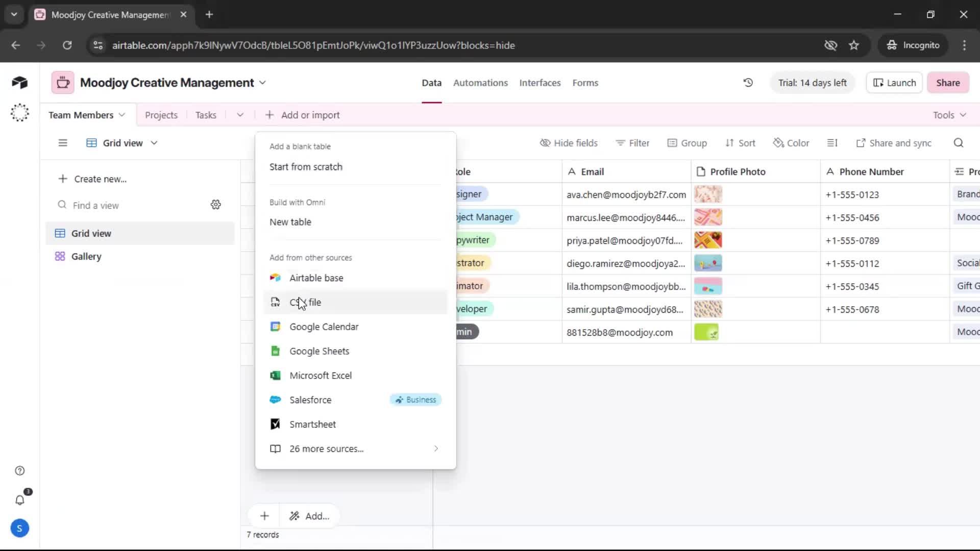Click the Business badge next to Salesforce
Screen dimensions: 980x551
point(415,400)
